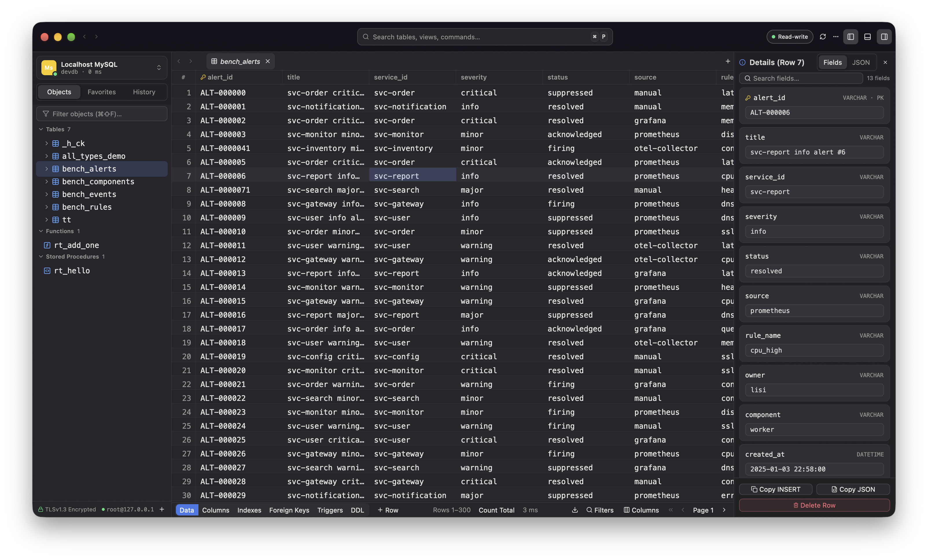Click the Filter objects input
Image resolution: width=928 pixels, height=560 pixels.
click(102, 114)
